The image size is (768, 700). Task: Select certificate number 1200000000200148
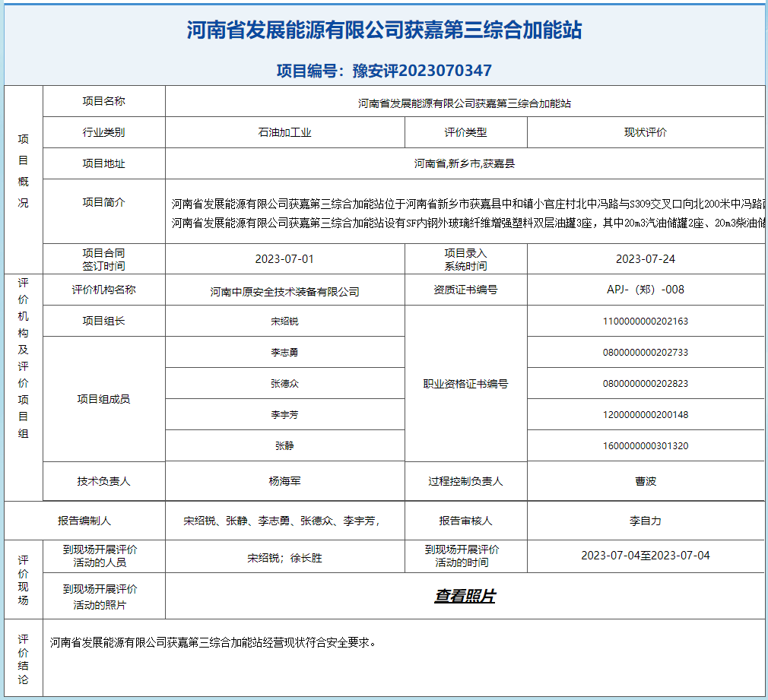point(646,415)
